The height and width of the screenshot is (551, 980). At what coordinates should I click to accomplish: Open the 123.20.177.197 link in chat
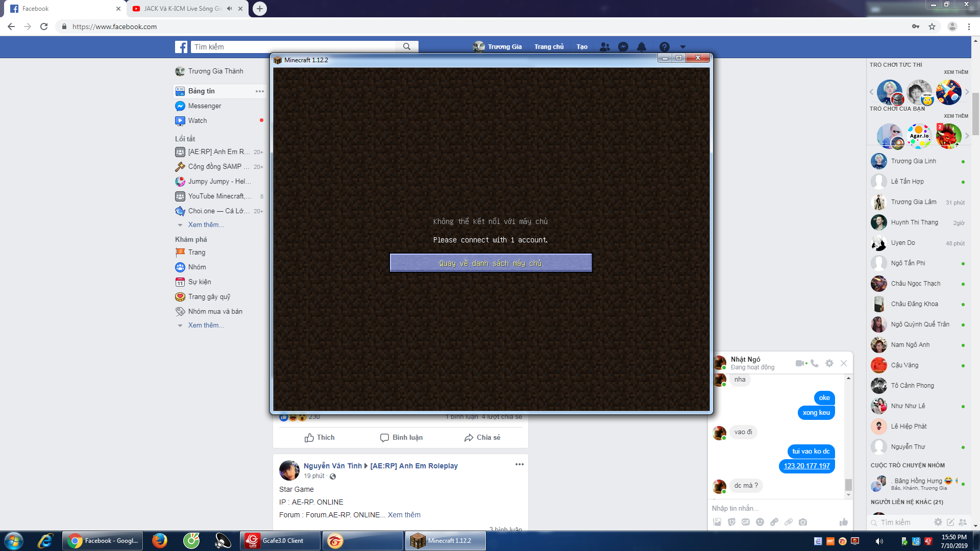pos(806,466)
